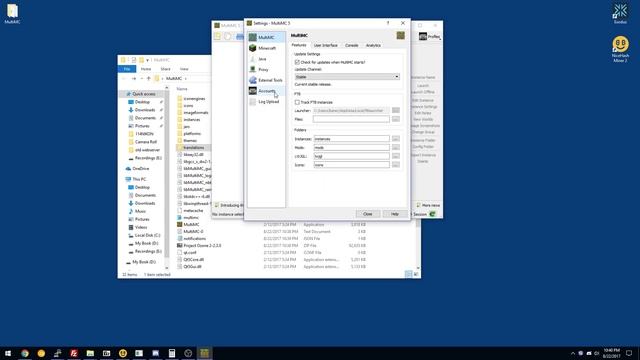Viewport: 640px width, 360px height.
Task: Open the NiceHash Miner desktop shortcut
Action: point(620,49)
